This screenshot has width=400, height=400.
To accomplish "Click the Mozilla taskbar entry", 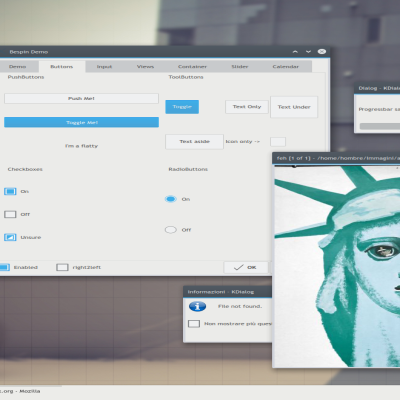I will 21,391.
